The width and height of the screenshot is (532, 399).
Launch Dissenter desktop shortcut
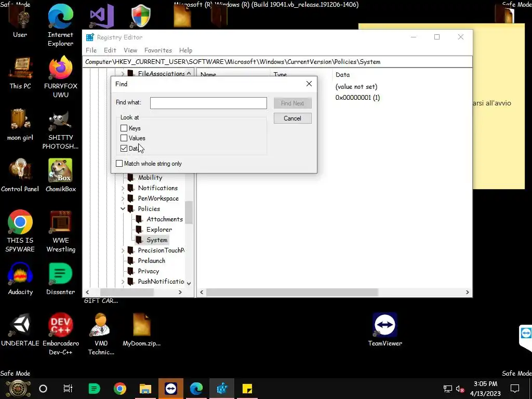[x=60, y=279]
